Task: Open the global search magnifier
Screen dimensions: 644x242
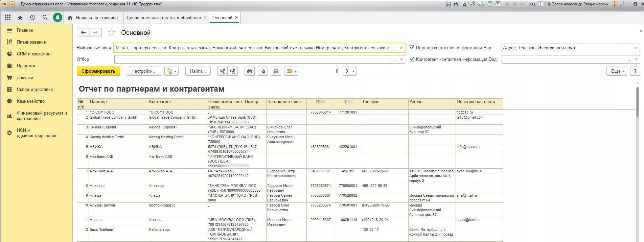Action: tap(45, 18)
